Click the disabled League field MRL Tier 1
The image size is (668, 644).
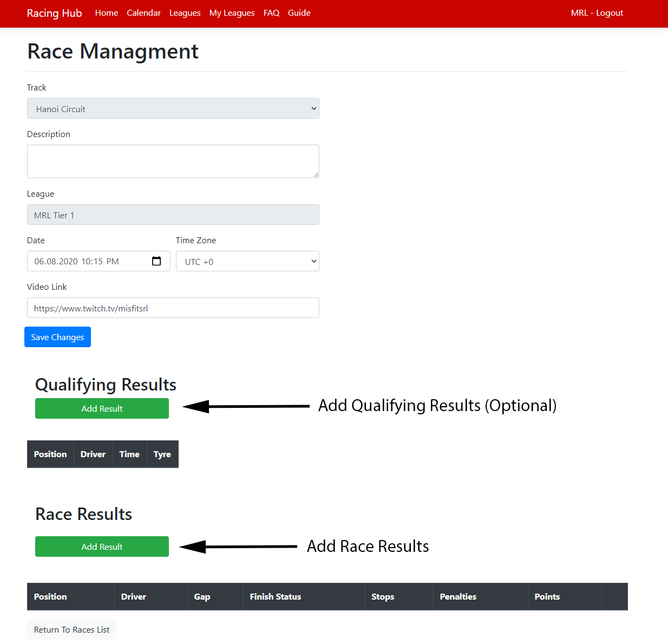coord(173,214)
